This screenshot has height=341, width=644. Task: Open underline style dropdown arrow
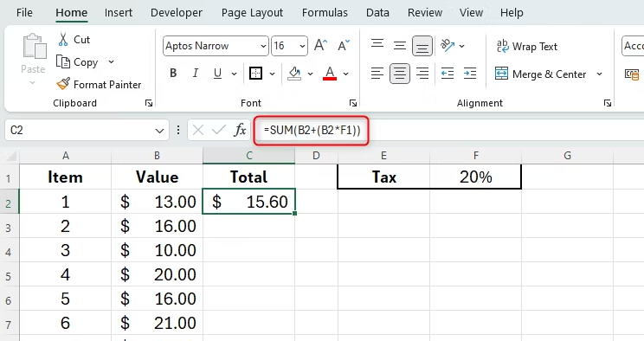pos(234,74)
